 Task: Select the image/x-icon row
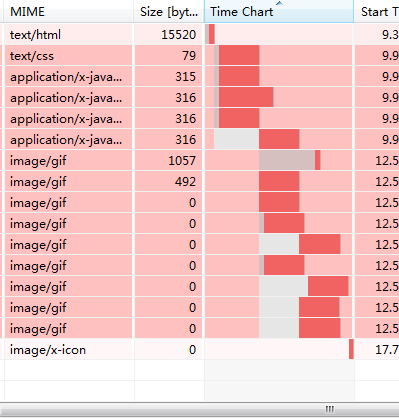(x=202, y=350)
